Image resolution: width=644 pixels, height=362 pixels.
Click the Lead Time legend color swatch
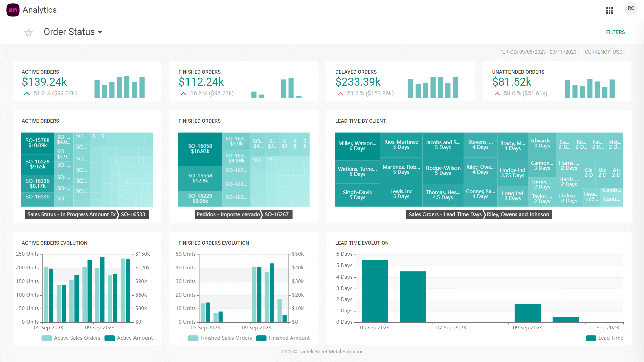(x=591, y=338)
